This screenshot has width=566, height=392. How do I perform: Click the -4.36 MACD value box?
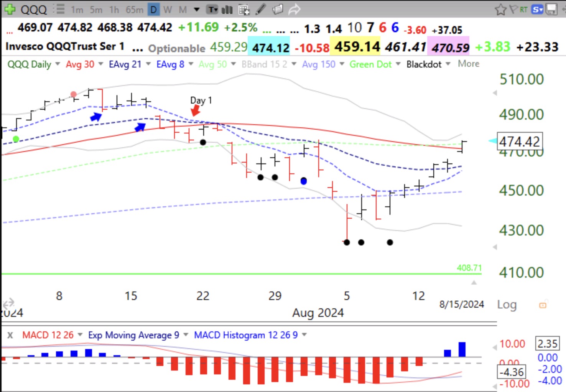point(512,372)
